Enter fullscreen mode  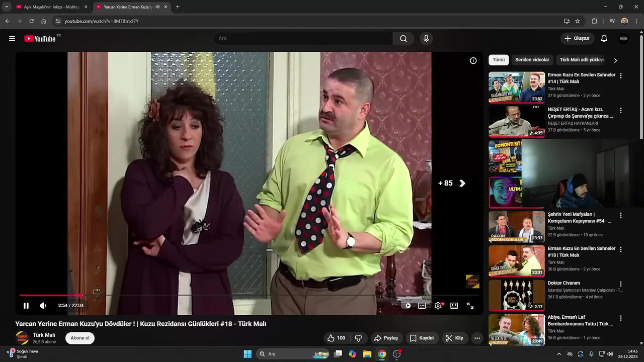[470, 306]
